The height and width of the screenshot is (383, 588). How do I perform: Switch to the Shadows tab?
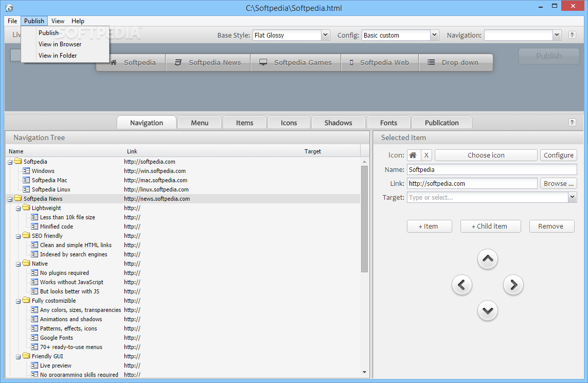click(338, 123)
